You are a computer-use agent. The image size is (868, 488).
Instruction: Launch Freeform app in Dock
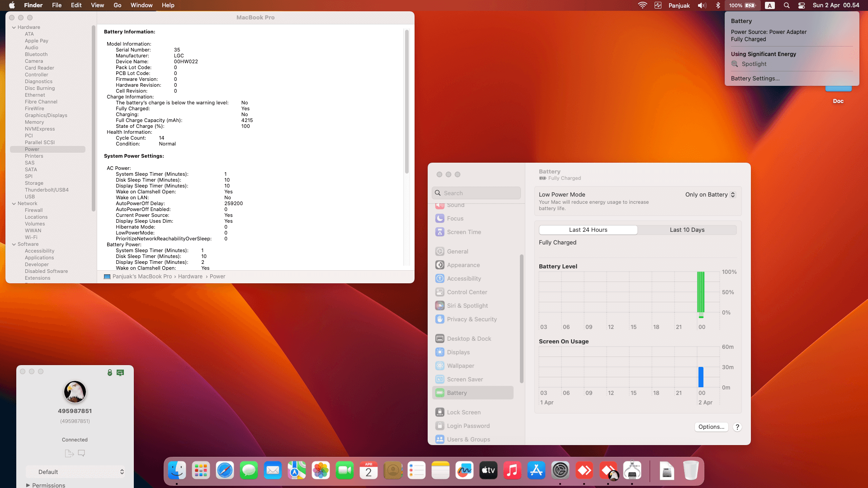(464, 470)
